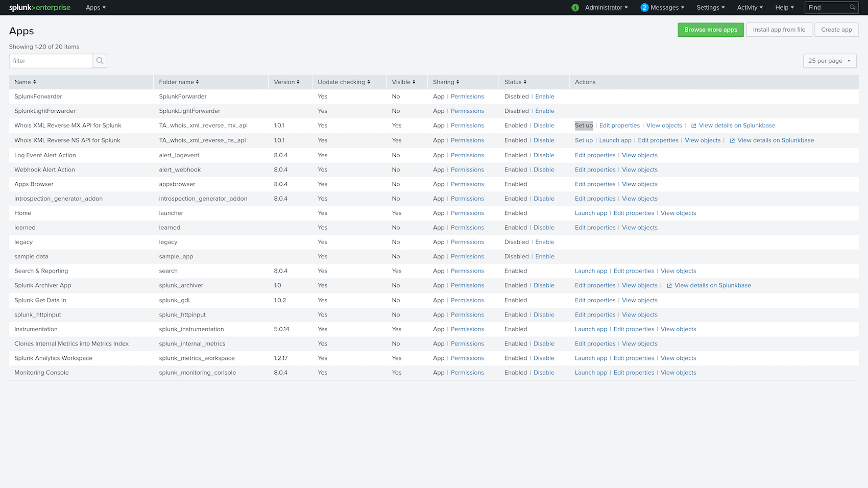View objects of Instrumentation app

click(679, 329)
